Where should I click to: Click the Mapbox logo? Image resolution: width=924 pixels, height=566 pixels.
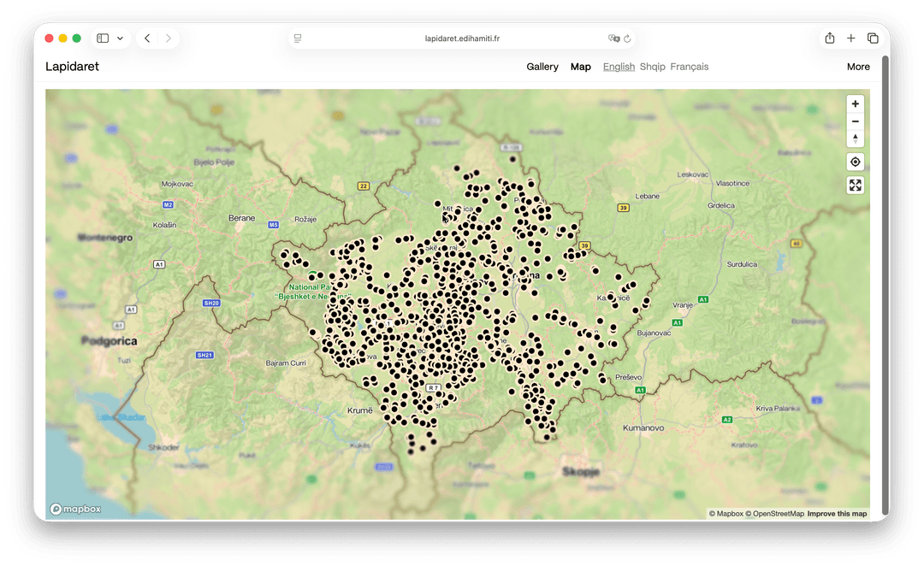(75, 509)
